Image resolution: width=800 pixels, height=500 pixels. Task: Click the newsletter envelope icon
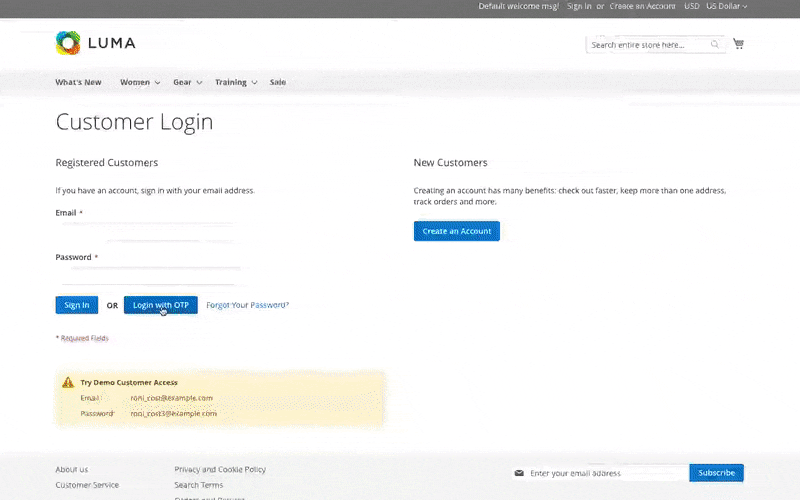pos(519,473)
